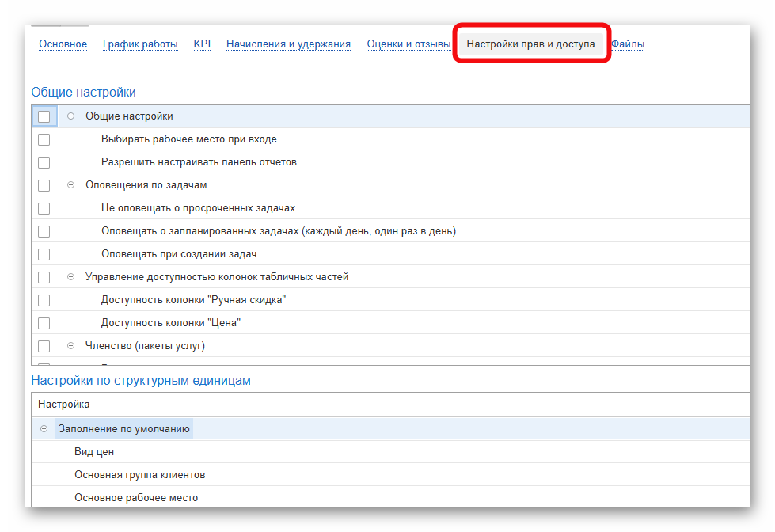This screenshot has width=775, height=532.
Task: Select Настройки прав и доступа tab
Action: tap(530, 44)
